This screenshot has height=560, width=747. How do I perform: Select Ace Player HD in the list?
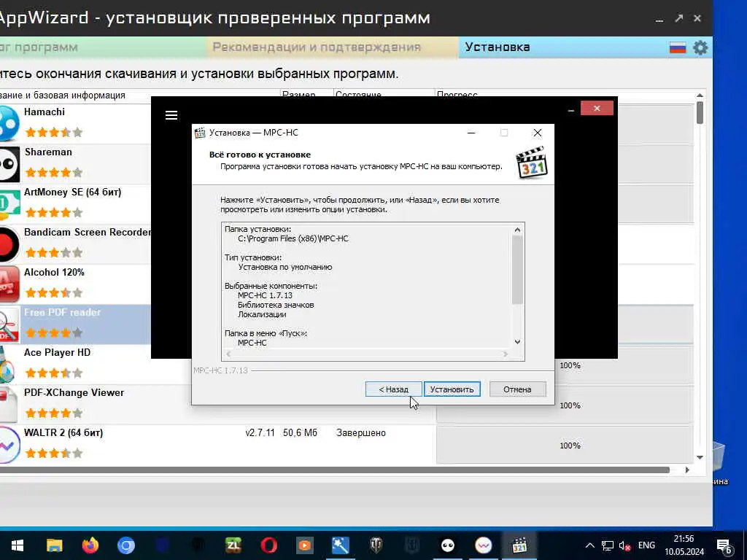tap(75, 365)
